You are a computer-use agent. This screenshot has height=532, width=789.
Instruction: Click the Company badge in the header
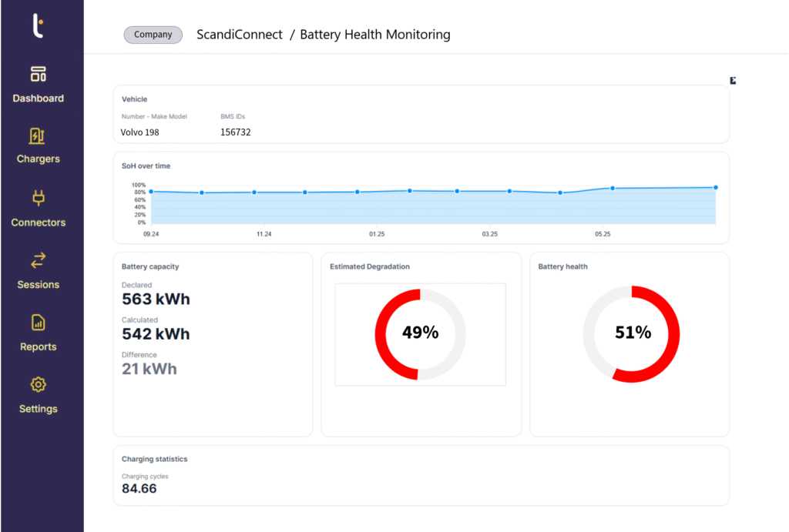tap(153, 34)
